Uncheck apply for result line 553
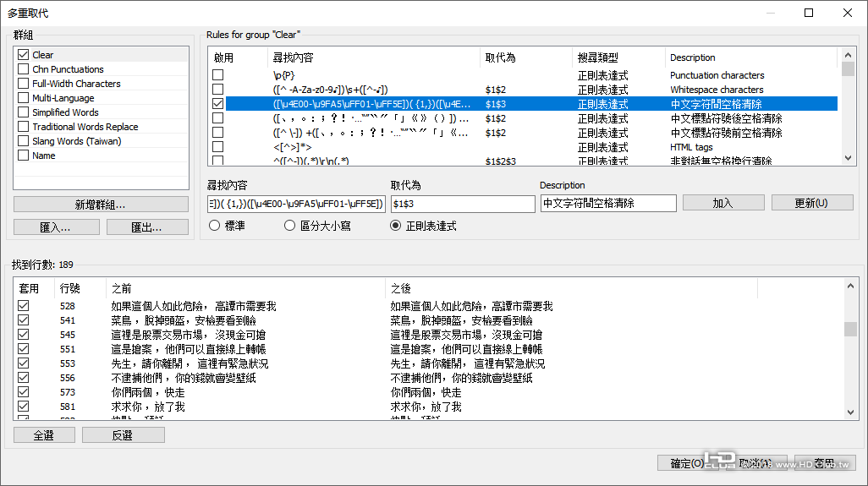 23,363
